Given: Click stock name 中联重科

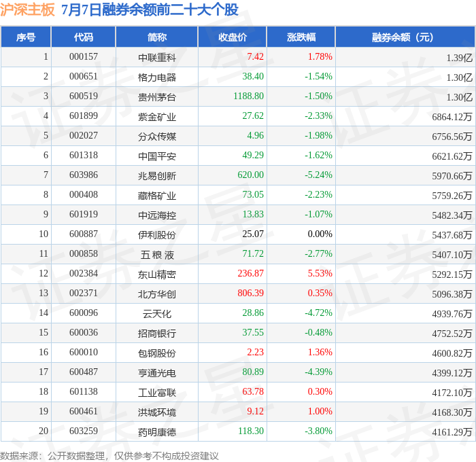Looking at the screenshot, I should (x=157, y=58).
